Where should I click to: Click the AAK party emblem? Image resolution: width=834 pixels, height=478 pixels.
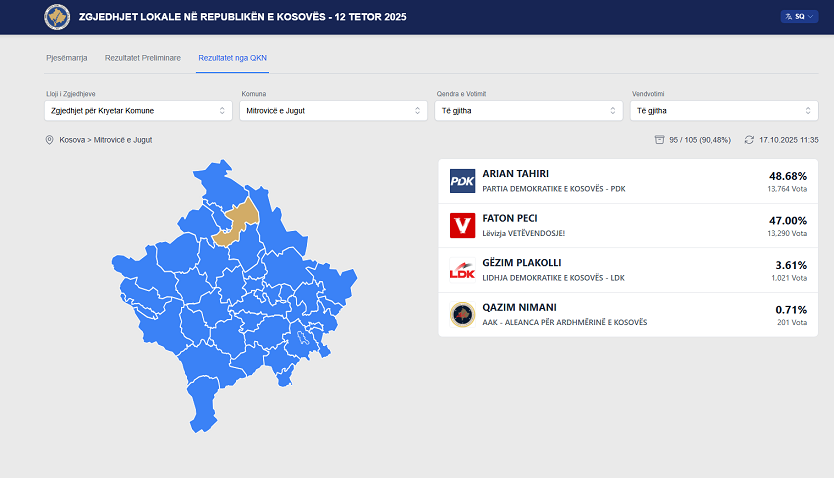(462, 314)
